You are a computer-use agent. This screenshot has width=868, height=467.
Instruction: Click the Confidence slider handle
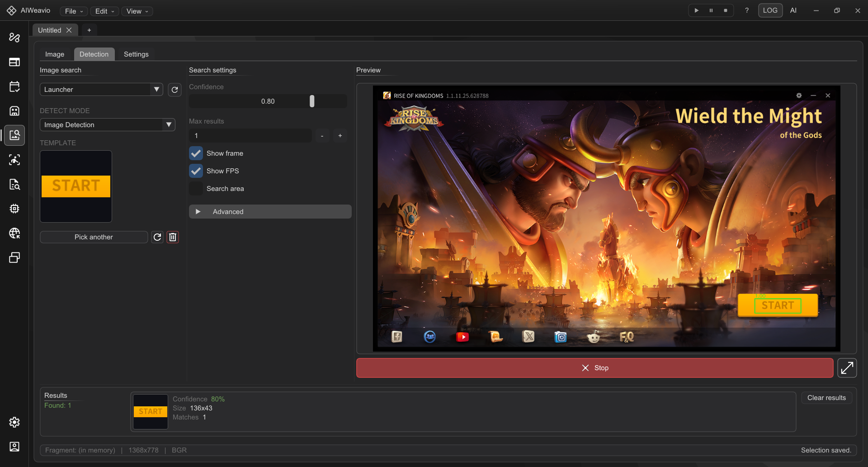tap(312, 101)
